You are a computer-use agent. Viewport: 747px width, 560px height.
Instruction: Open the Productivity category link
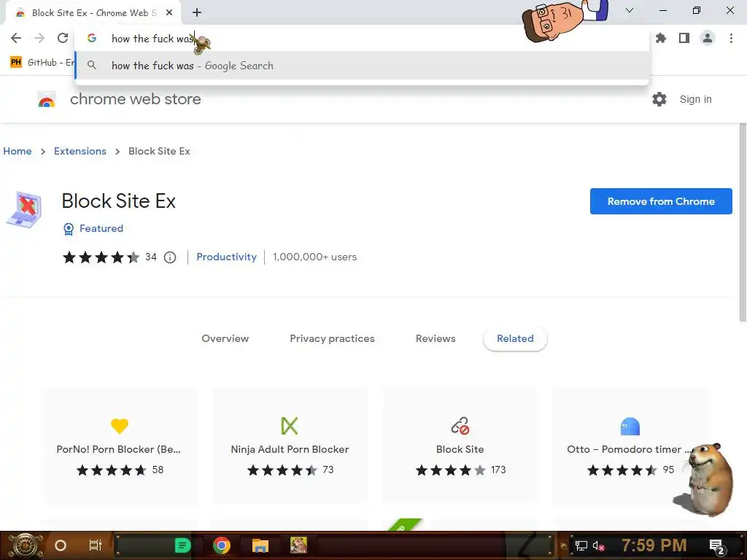pyautogui.click(x=226, y=257)
